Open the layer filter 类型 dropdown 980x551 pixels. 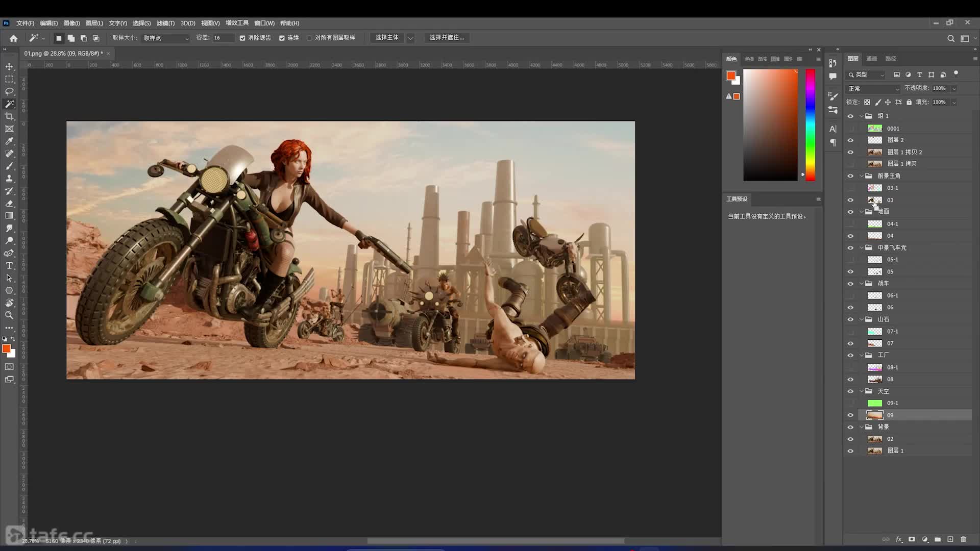coord(866,75)
